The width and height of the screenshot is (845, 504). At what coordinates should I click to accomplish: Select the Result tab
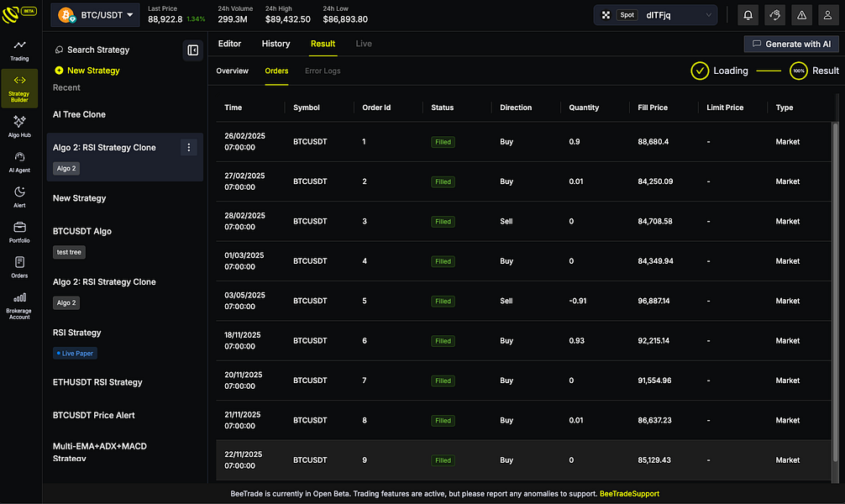coord(323,44)
